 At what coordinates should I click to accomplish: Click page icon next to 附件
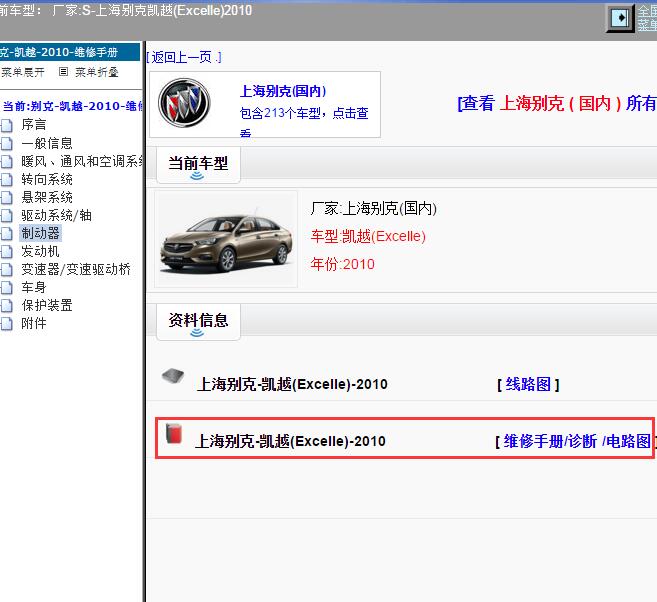click(x=7, y=323)
